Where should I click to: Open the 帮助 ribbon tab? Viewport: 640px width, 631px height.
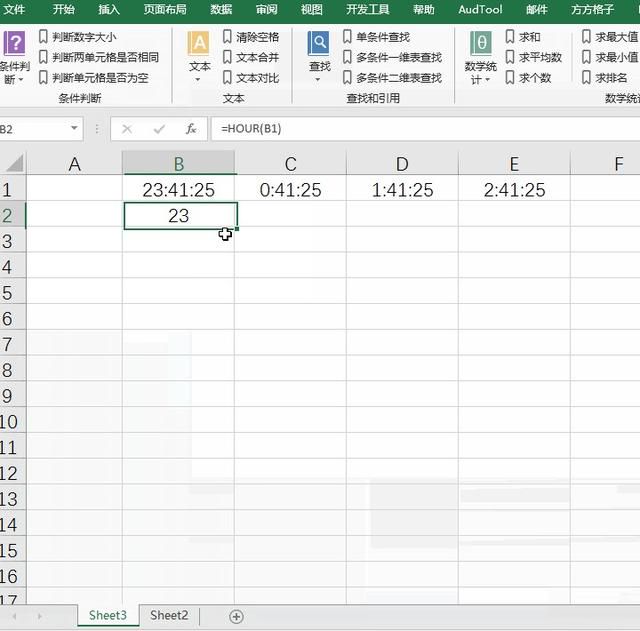pyautogui.click(x=424, y=9)
